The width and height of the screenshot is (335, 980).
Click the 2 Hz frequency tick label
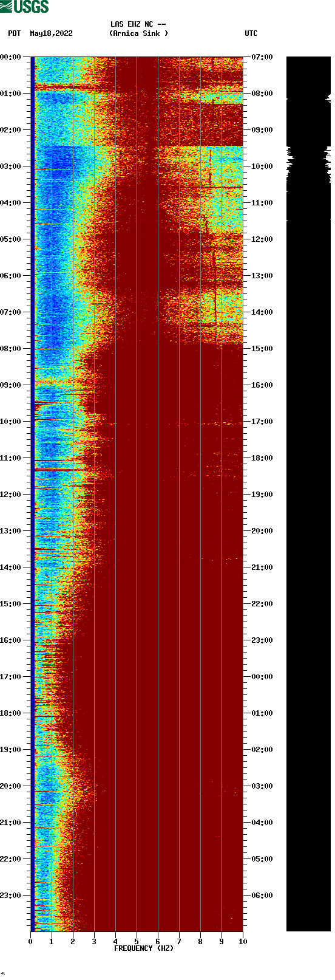[73, 942]
